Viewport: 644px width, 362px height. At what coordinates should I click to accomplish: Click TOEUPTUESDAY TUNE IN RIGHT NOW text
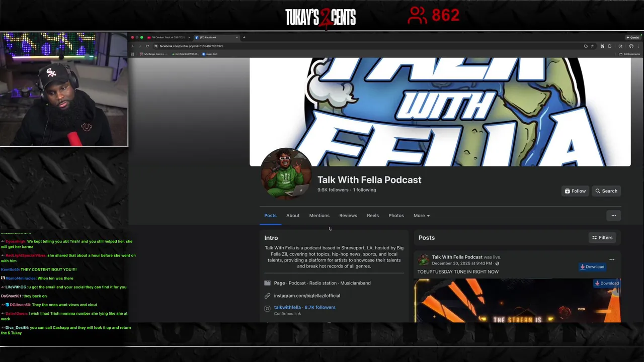(458, 272)
